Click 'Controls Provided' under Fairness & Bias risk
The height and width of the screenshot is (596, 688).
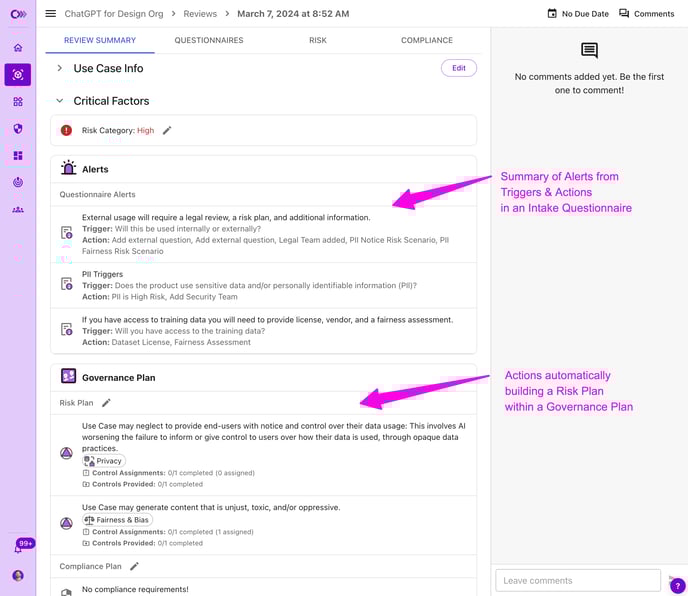tap(124, 543)
